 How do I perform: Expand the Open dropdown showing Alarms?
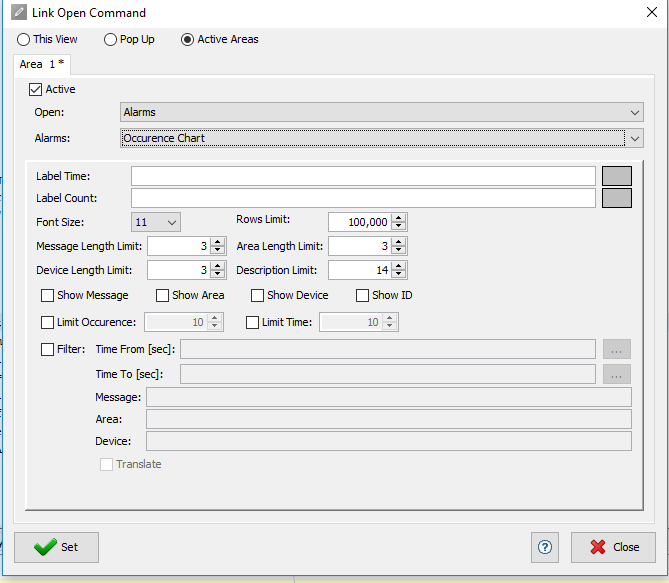click(382, 112)
